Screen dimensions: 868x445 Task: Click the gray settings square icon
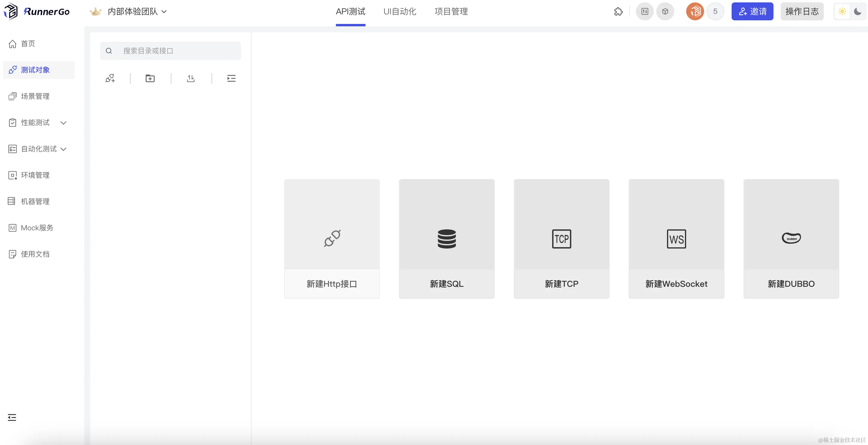(x=645, y=11)
